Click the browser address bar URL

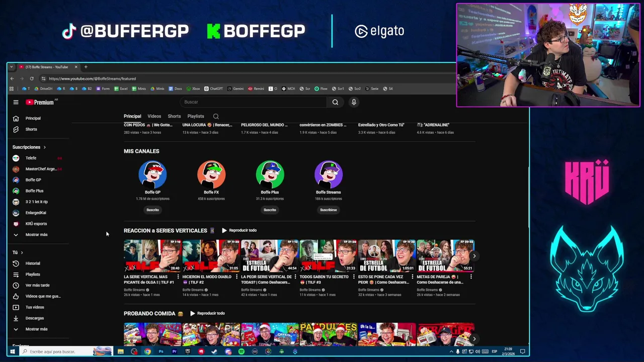[x=92, y=78]
